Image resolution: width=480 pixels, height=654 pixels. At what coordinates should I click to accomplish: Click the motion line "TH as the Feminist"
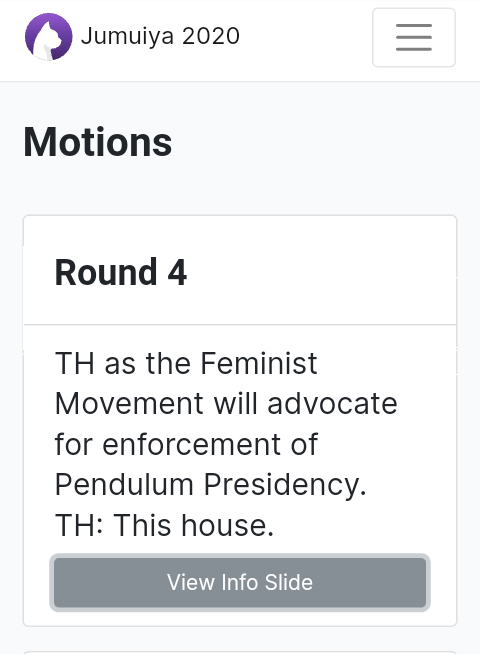click(186, 363)
